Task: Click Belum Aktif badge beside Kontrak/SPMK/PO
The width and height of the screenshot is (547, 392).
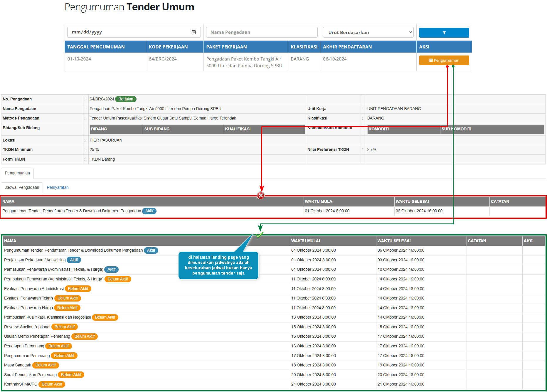Action: click(52, 384)
